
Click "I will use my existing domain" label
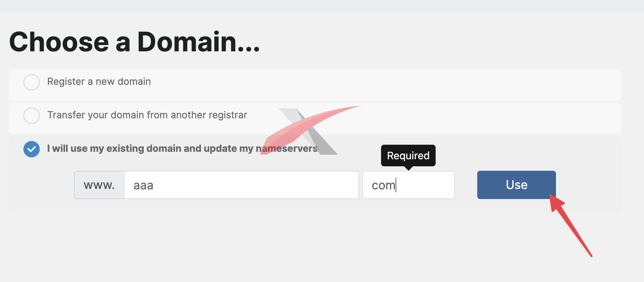click(x=182, y=148)
